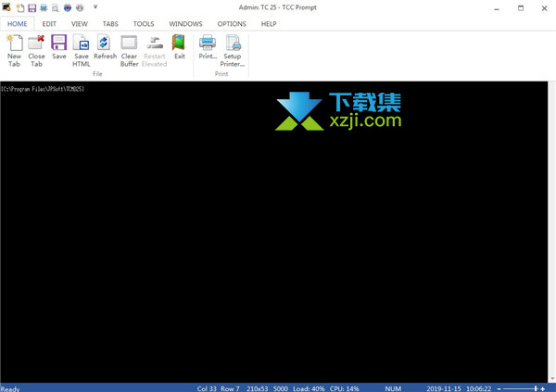Click the New Tab ribbon icon
This screenshot has width=556, height=392.
tap(14, 50)
